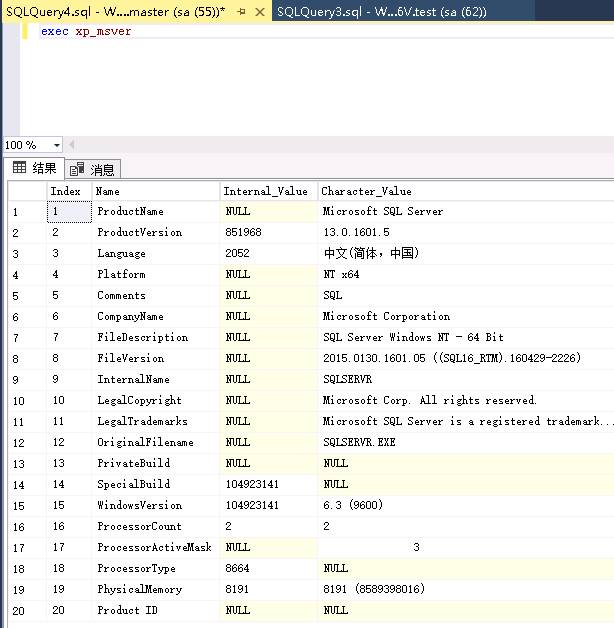
Task: Select the ProductVersion cell showing 13.0.1601.5
Action: tap(356, 233)
